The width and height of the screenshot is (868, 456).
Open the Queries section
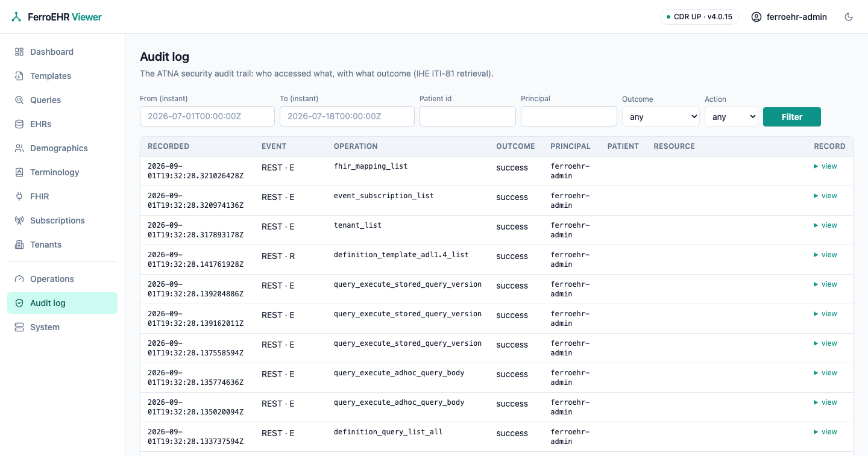62,100
